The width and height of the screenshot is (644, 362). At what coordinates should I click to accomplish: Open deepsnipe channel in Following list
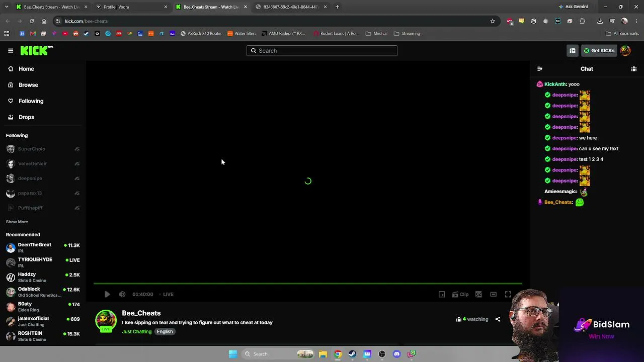click(x=43, y=178)
